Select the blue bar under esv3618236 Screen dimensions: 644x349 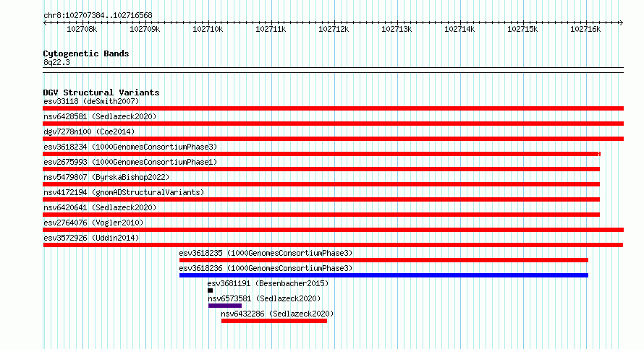coord(384,275)
